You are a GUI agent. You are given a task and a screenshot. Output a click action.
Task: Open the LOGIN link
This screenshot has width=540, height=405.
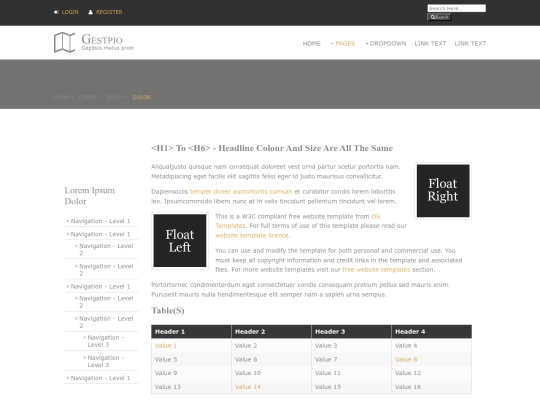(x=70, y=12)
